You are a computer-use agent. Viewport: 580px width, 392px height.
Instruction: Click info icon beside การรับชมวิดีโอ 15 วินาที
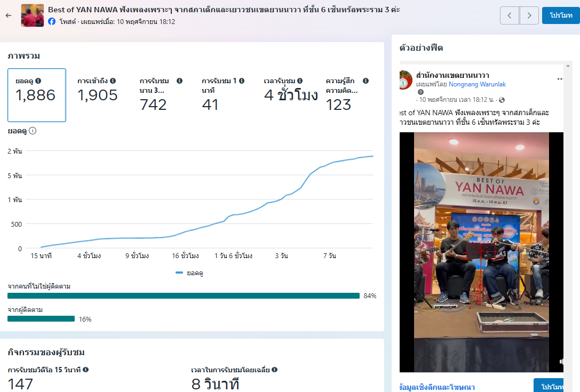85,370
